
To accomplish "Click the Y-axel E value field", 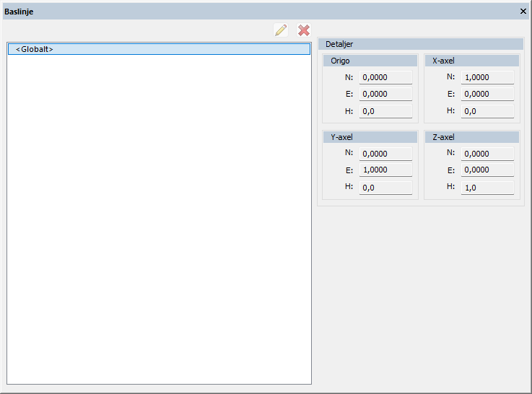I will tap(385, 170).
